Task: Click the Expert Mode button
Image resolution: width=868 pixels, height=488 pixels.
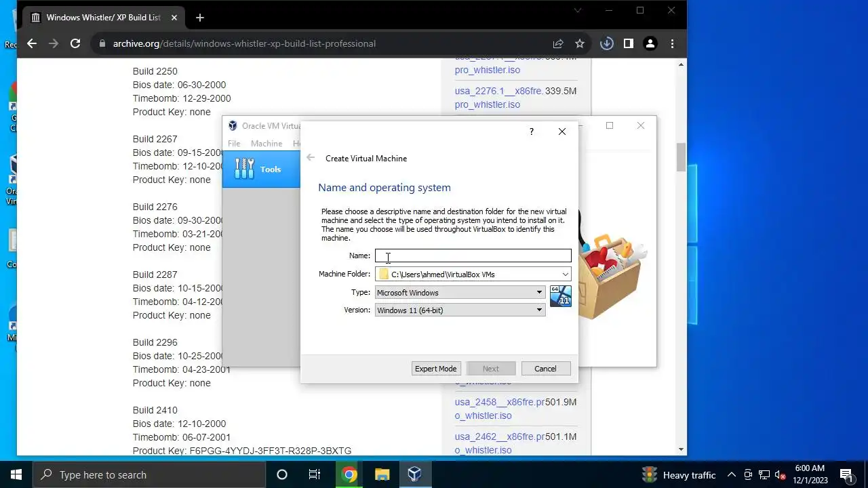Action: click(x=436, y=369)
